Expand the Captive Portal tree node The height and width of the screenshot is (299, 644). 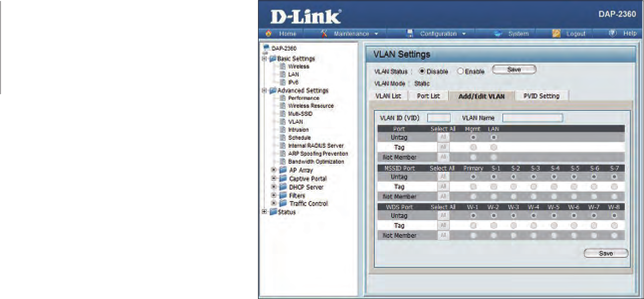point(274,178)
